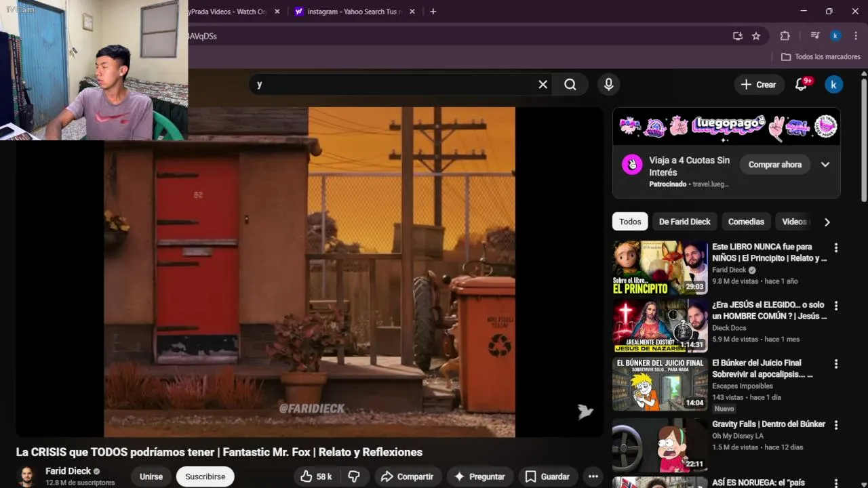
Task: Open 'Este LIBRO NUNCA fue para NIÑOS' title
Action: [x=769, y=252]
